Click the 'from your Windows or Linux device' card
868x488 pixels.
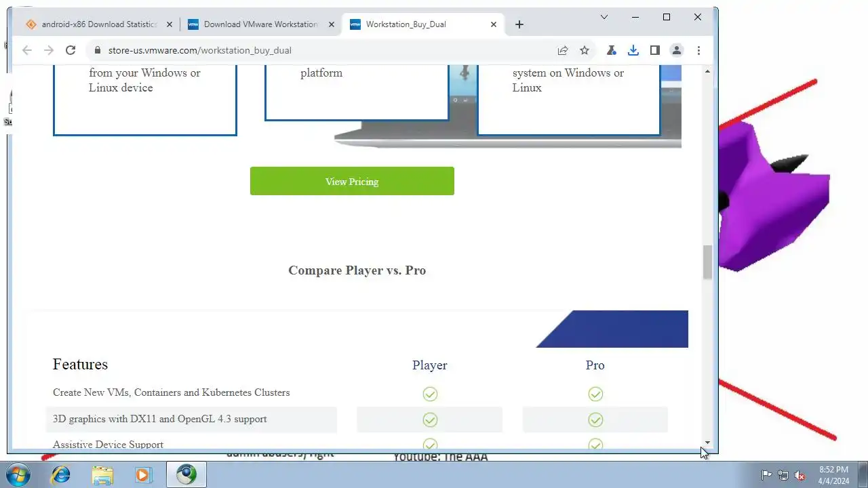click(x=145, y=100)
